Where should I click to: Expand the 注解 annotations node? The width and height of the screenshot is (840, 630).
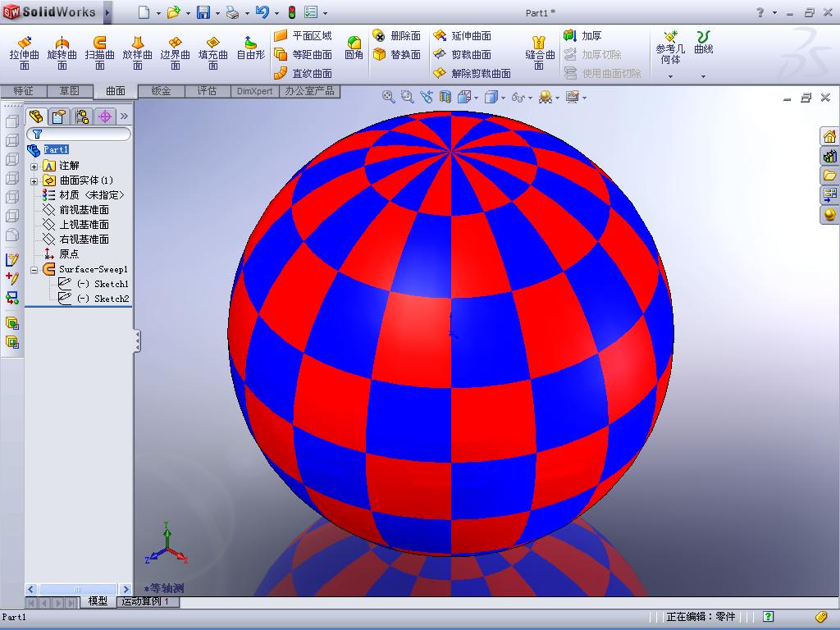coord(34,166)
